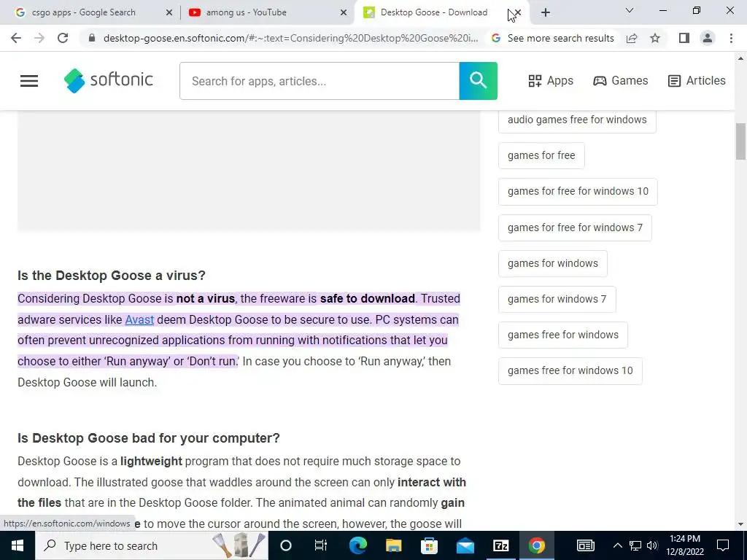
Task: Select 'games for free for windows 7' tag
Action: tap(575, 227)
